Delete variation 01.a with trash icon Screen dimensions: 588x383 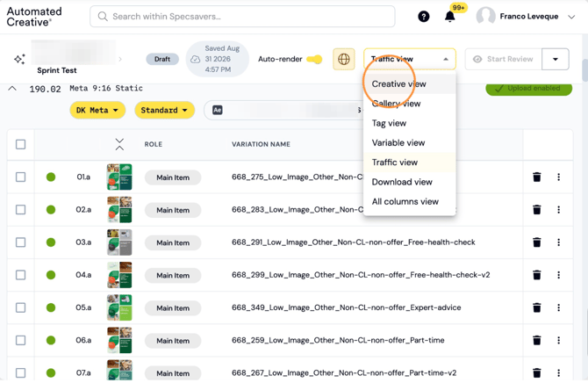[537, 177]
